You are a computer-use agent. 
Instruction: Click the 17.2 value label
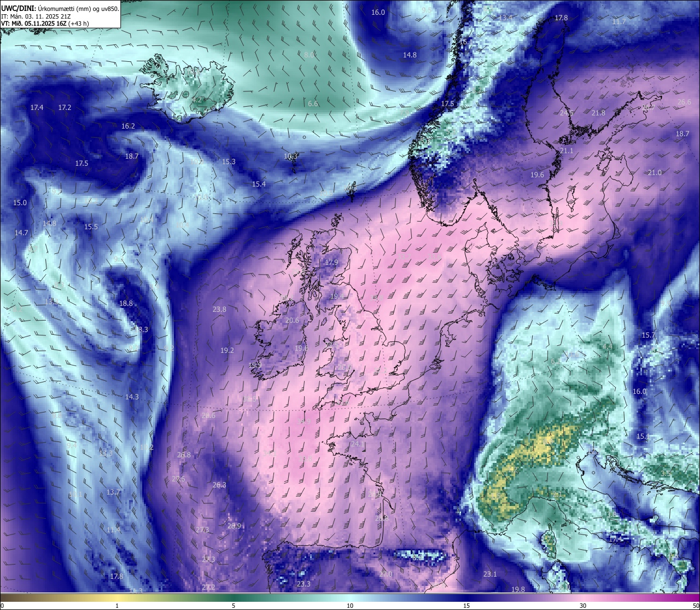[65, 107]
